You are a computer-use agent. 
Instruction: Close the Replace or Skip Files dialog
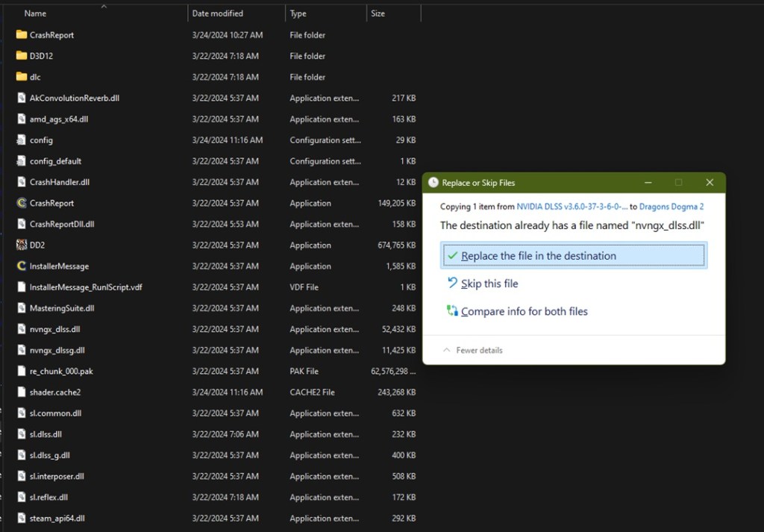[x=710, y=183]
